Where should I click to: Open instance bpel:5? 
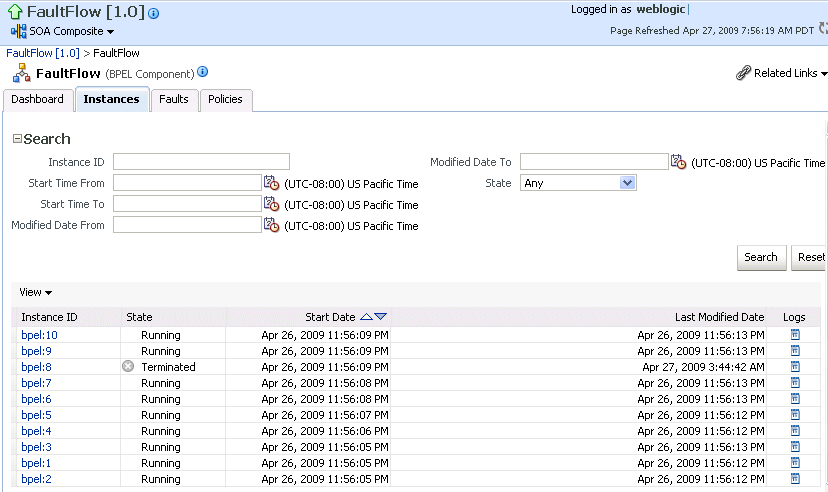pos(36,415)
